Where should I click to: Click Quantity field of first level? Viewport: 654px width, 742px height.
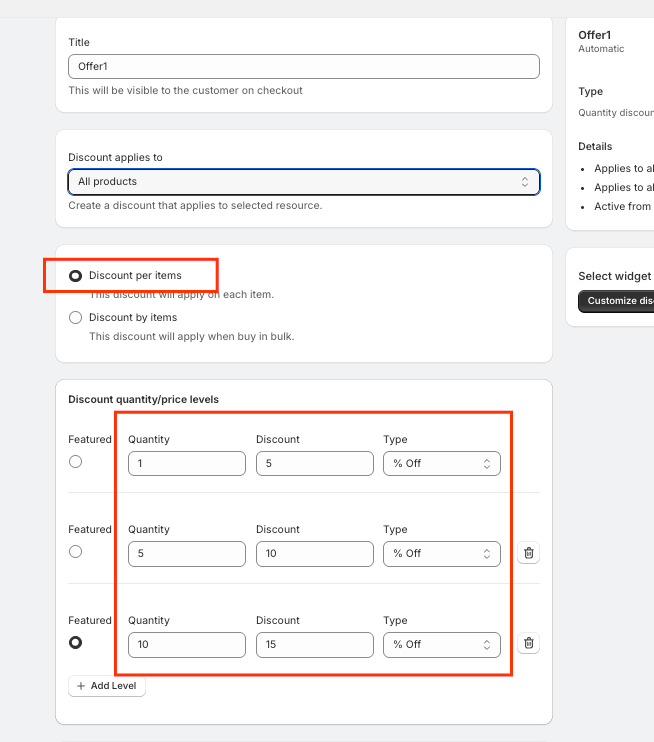click(186, 464)
